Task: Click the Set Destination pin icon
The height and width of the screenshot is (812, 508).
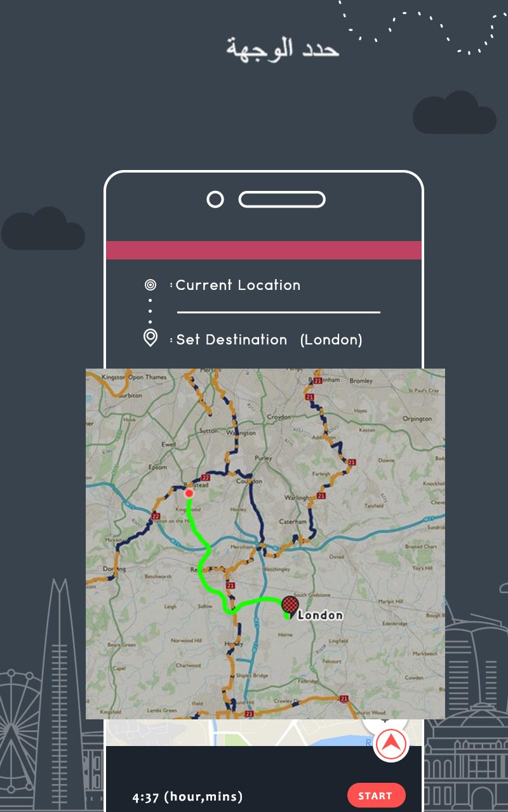Action: pyautogui.click(x=150, y=337)
